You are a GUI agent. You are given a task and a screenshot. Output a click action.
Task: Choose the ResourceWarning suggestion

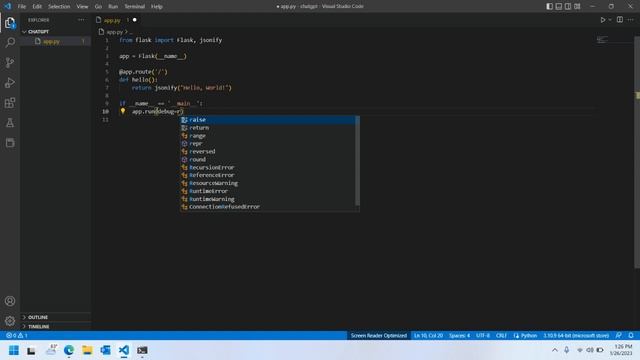[x=268, y=183]
